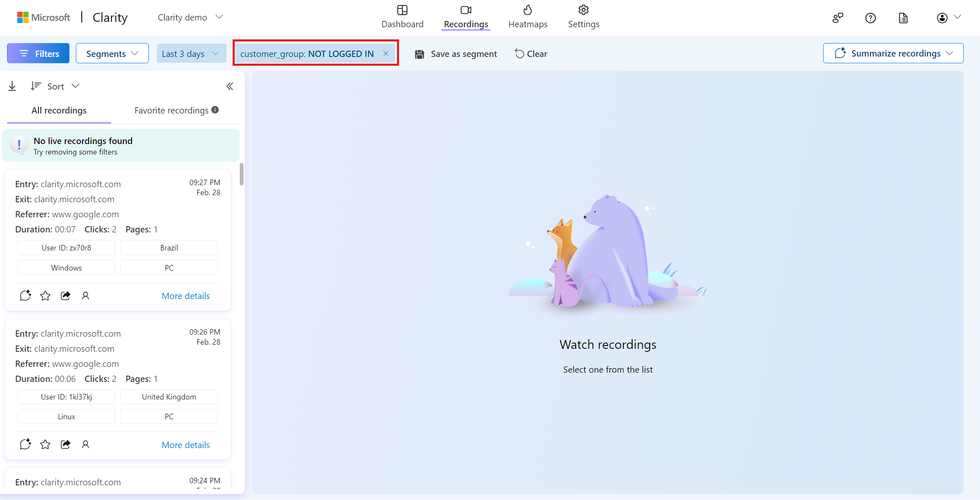The height and width of the screenshot is (500, 980).
Task: Click the User ID: zx70r8 tag
Action: pyautogui.click(x=66, y=247)
